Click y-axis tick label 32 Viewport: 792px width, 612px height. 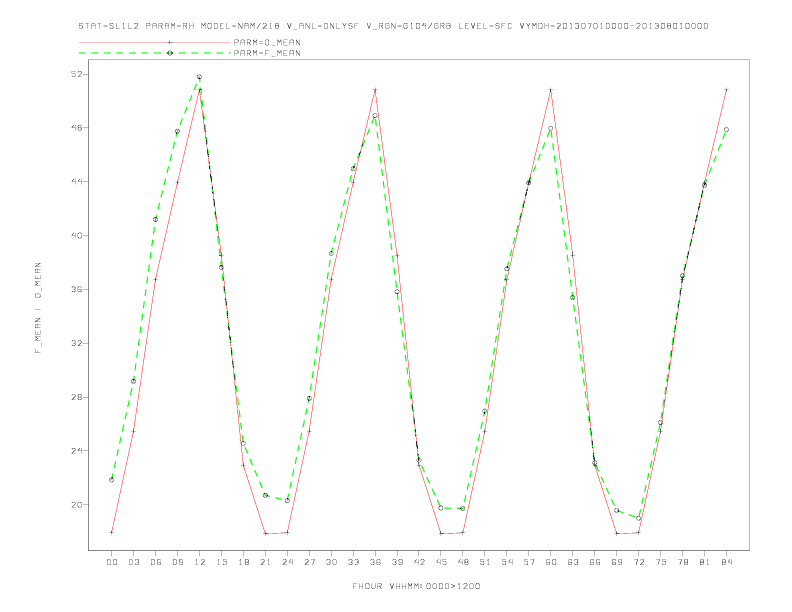[76, 343]
